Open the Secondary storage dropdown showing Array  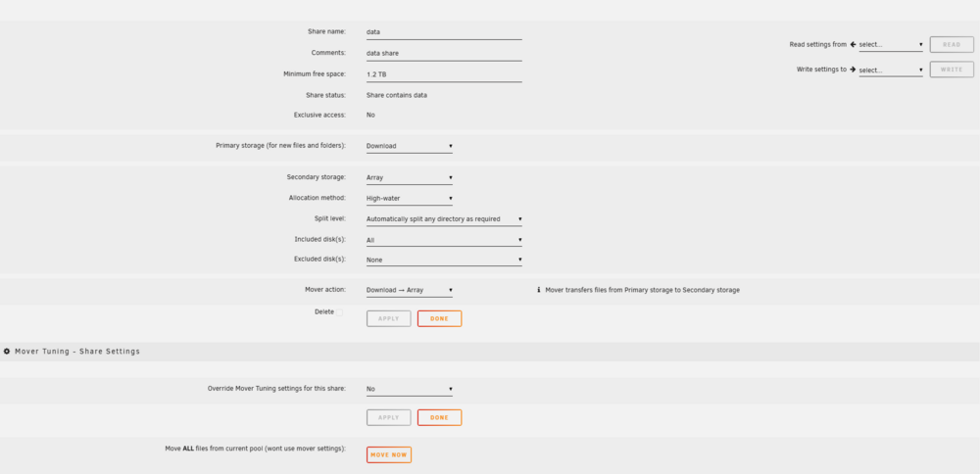pos(410,178)
